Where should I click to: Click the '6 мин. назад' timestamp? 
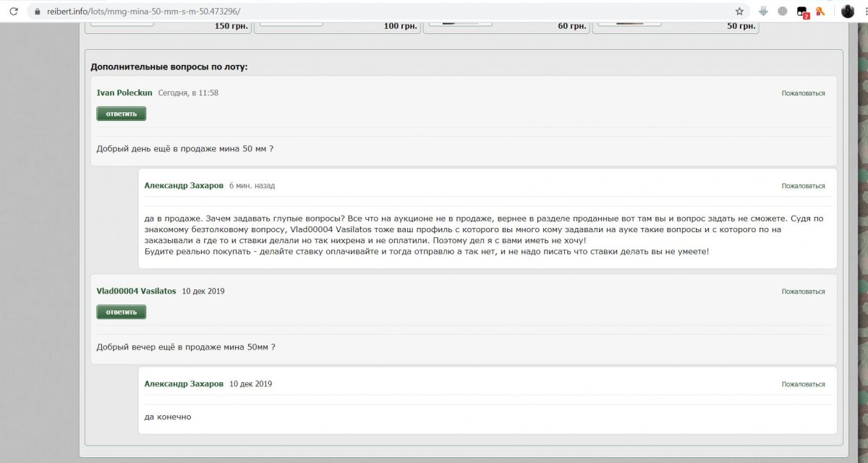252,186
